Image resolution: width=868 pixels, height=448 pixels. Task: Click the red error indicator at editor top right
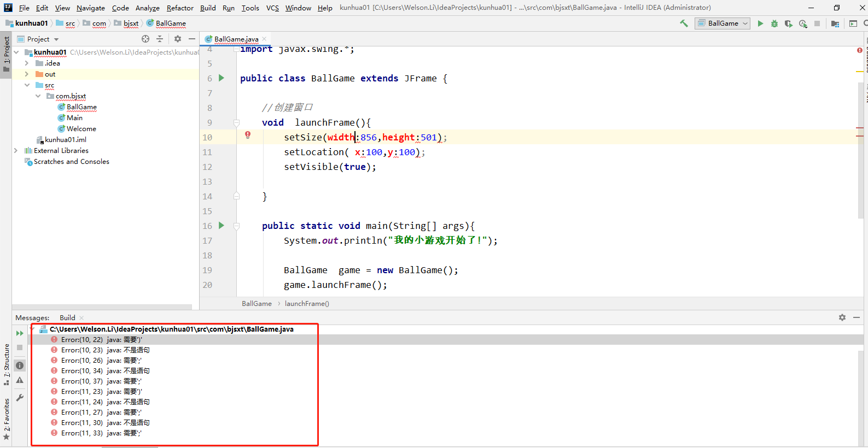click(860, 50)
